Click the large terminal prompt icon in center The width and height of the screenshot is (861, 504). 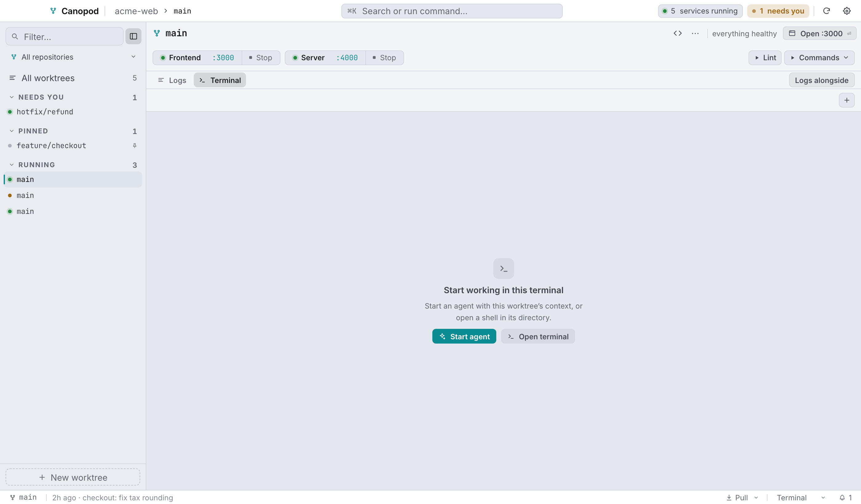503,268
